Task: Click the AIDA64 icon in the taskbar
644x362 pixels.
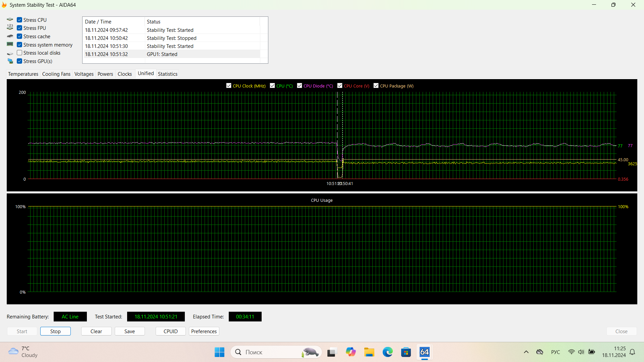Action: 424,352
